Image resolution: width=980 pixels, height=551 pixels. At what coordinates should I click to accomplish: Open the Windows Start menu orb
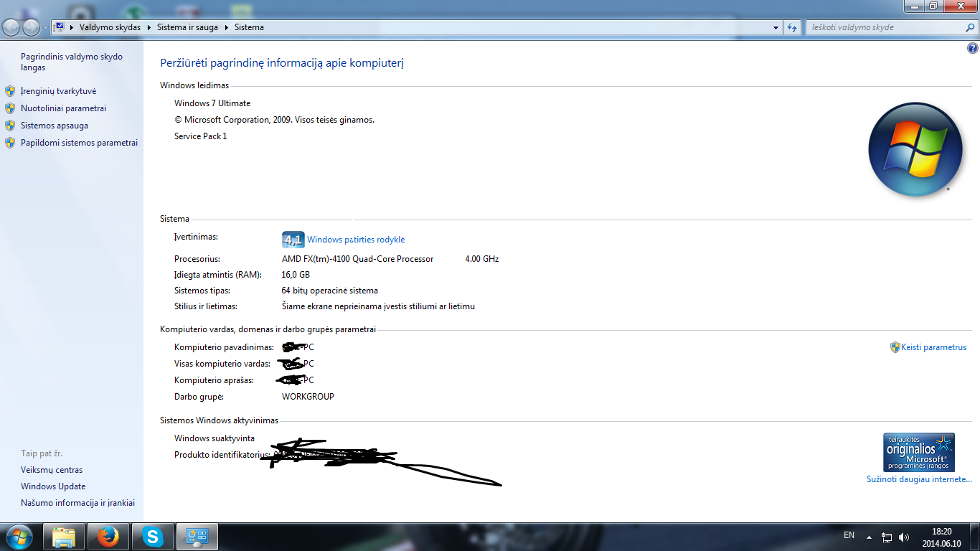tap(19, 536)
